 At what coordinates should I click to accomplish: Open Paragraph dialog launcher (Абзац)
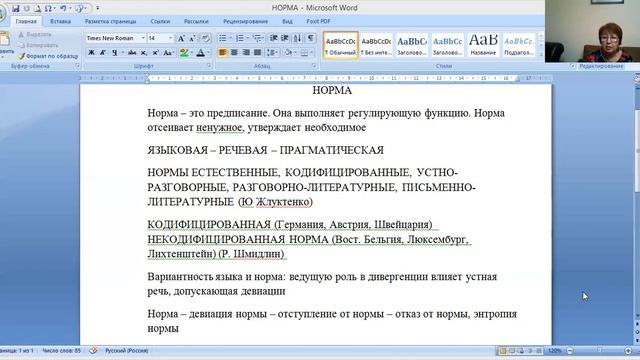(314, 66)
